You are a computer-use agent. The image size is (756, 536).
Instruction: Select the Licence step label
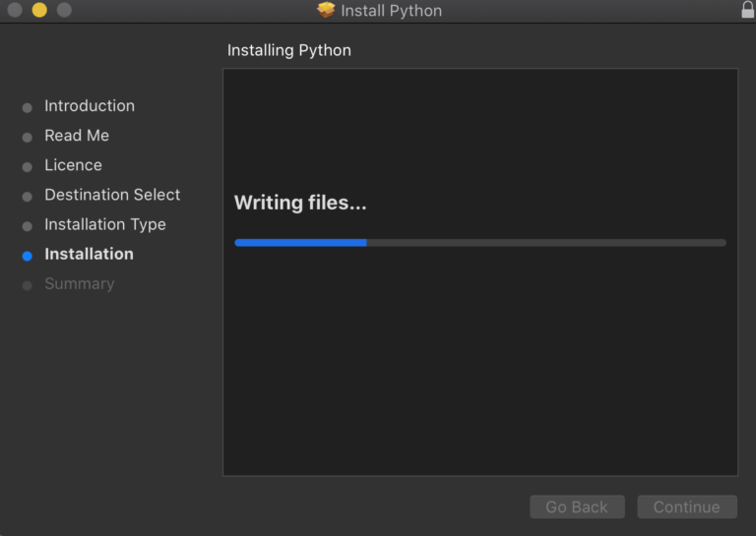coord(73,165)
